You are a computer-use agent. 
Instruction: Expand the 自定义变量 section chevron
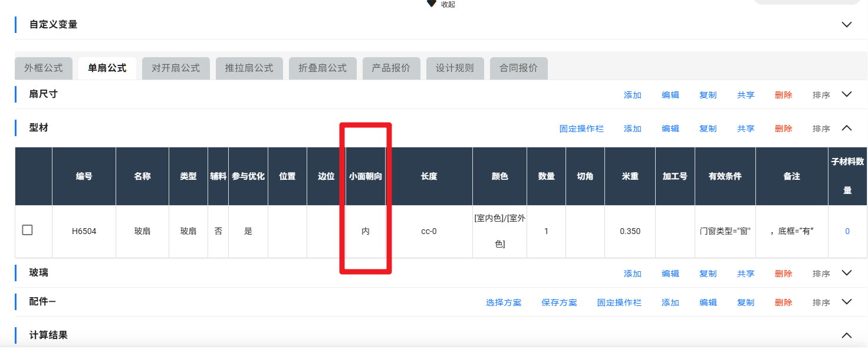847,25
